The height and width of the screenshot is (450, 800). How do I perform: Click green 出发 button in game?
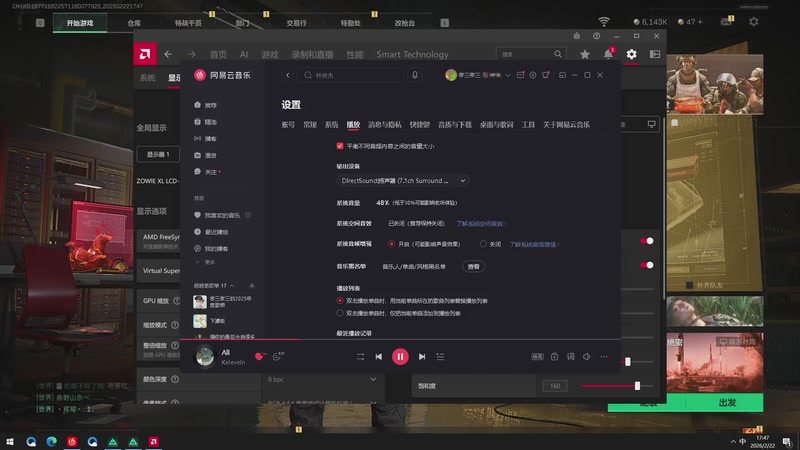(x=727, y=403)
